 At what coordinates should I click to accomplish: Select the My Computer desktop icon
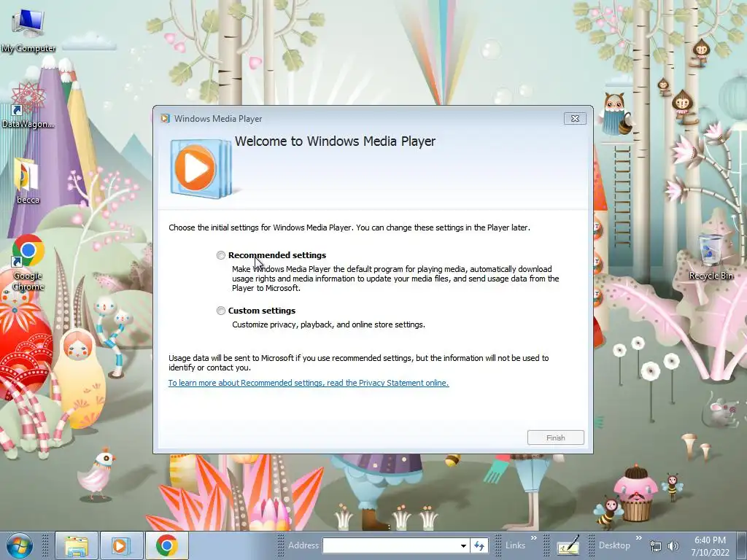pos(28,29)
